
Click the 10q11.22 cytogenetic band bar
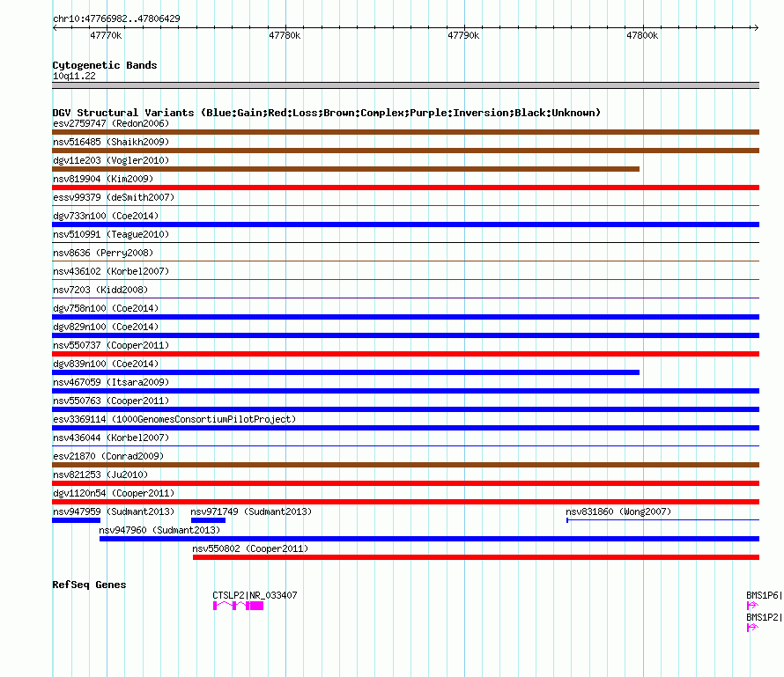405,85
